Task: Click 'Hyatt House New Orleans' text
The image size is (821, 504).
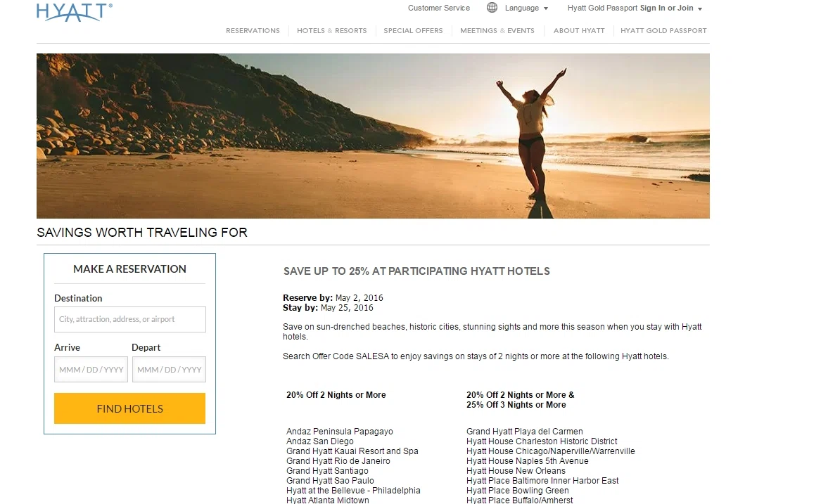Action: click(x=516, y=471)
